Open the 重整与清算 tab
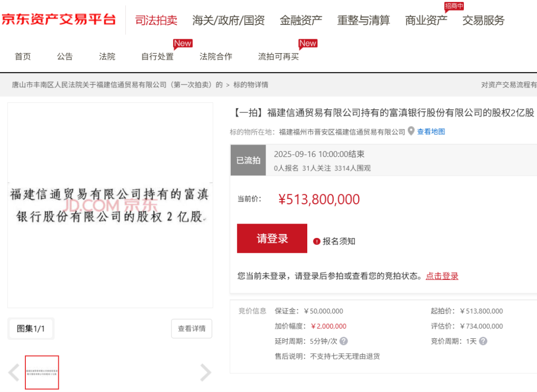537x392 pixels. (363, 20)
